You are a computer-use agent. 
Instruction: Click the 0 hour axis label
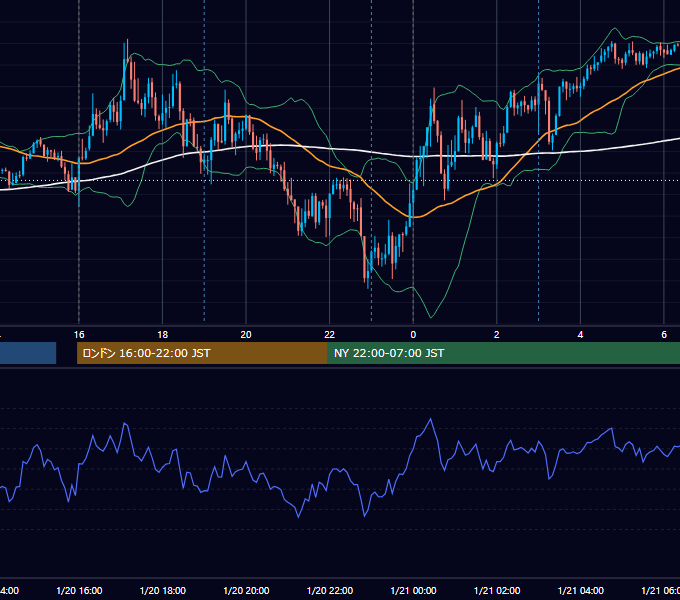pyautogui.click(x=413, y=335)
